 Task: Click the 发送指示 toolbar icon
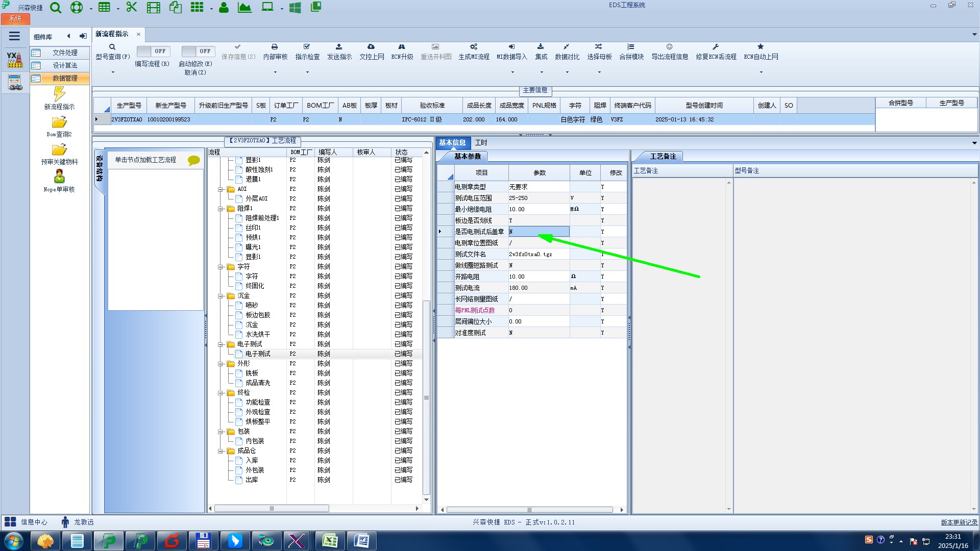click(x=339, y=47)
